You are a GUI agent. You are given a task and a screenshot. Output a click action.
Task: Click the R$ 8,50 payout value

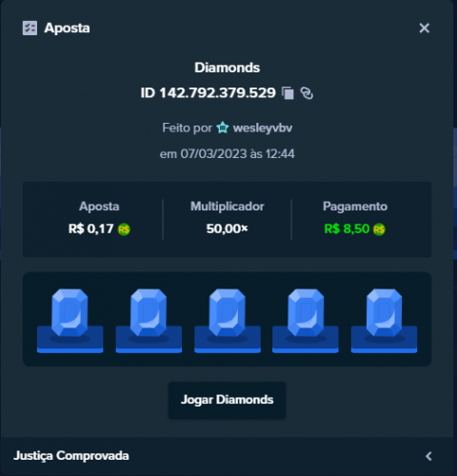click(x=347, y=228)
